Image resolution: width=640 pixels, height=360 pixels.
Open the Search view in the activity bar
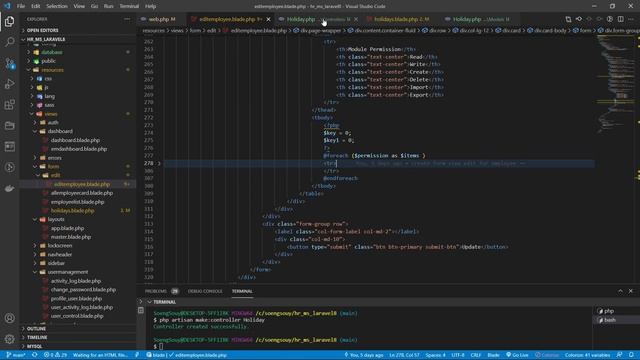coord(9,42)
